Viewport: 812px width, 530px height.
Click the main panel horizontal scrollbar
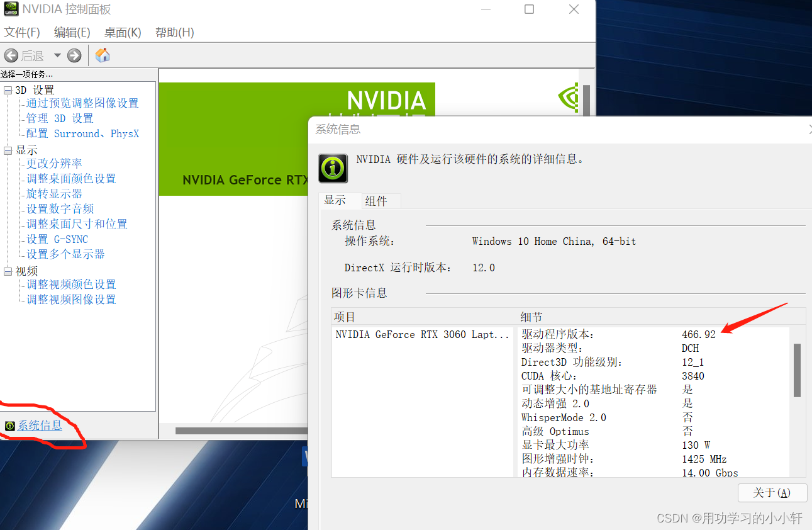pos(241,431)
